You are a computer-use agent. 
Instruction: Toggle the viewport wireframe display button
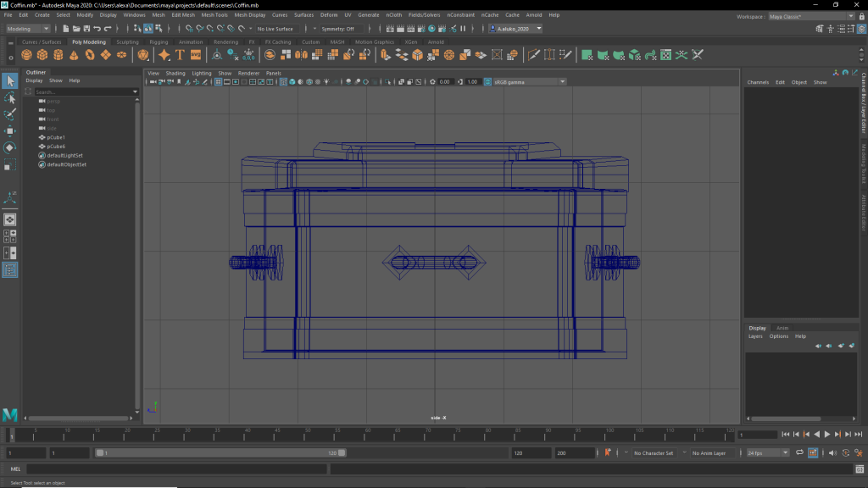click(284, 82)
